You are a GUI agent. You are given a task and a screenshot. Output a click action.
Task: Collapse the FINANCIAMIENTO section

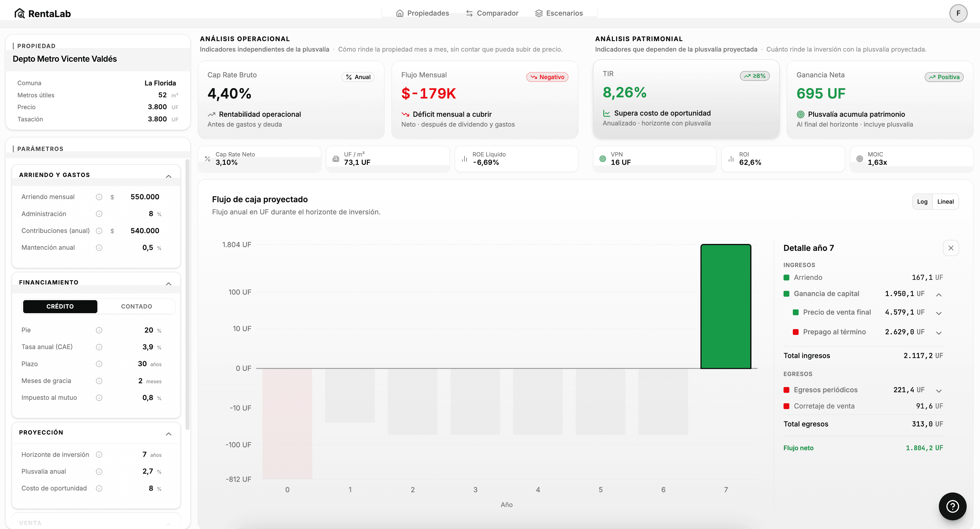click(169, 284)
